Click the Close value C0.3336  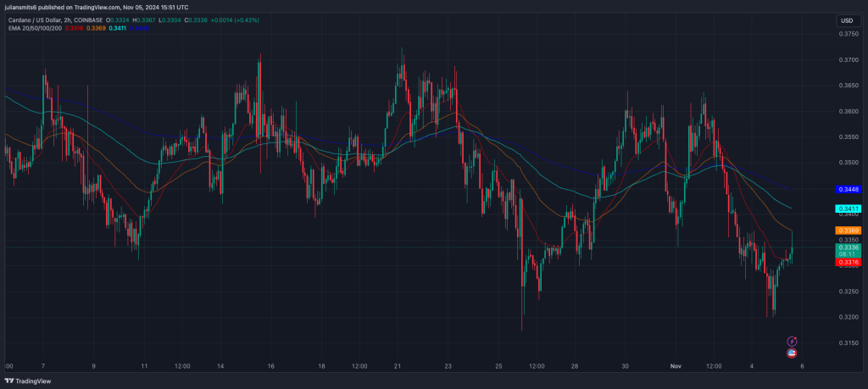point(196,20)
